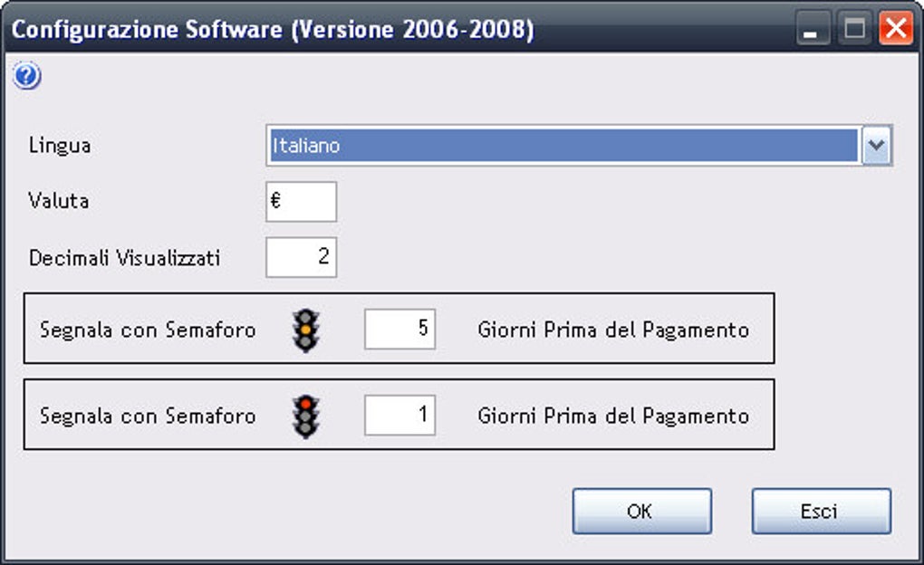Screen dimensions: 924x565
Task: Click the Decimali Visualizzati number field
Action: 301,258
